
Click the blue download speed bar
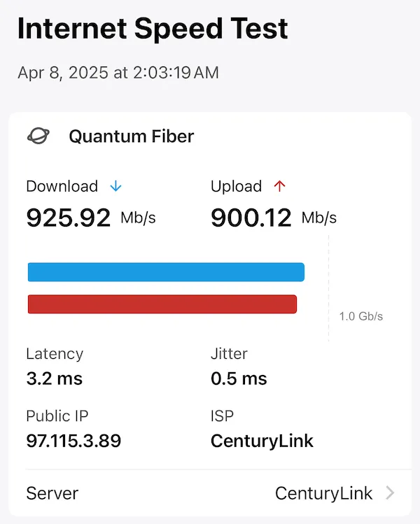[166, 272]
